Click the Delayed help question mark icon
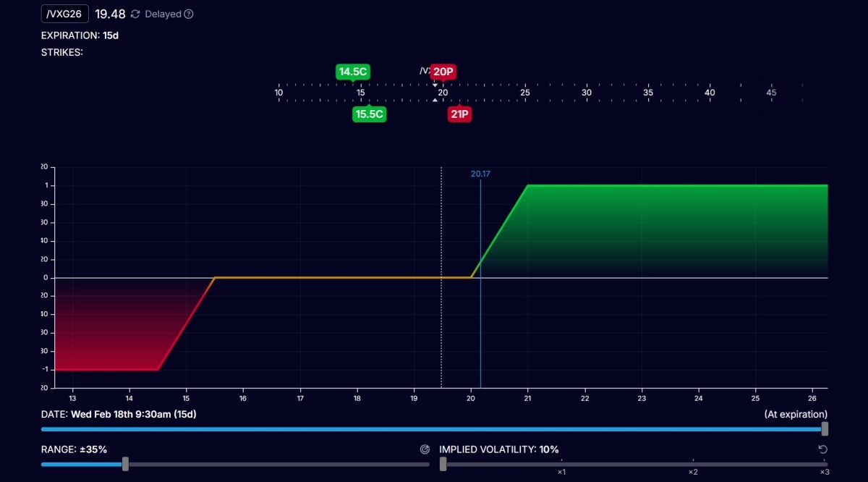This screenshot has height=482, width=868. coord(189,14)
